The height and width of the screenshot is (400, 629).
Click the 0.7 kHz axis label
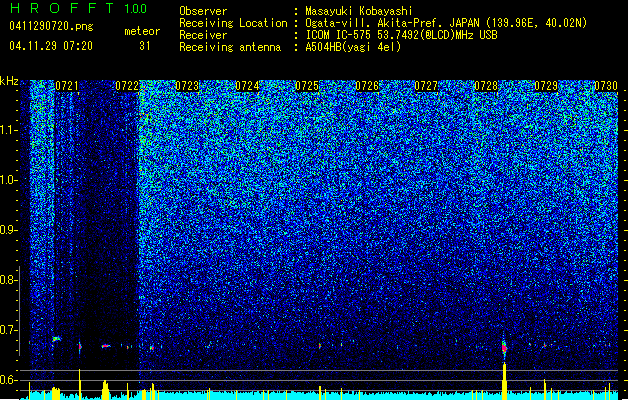(x=8, y=330)
